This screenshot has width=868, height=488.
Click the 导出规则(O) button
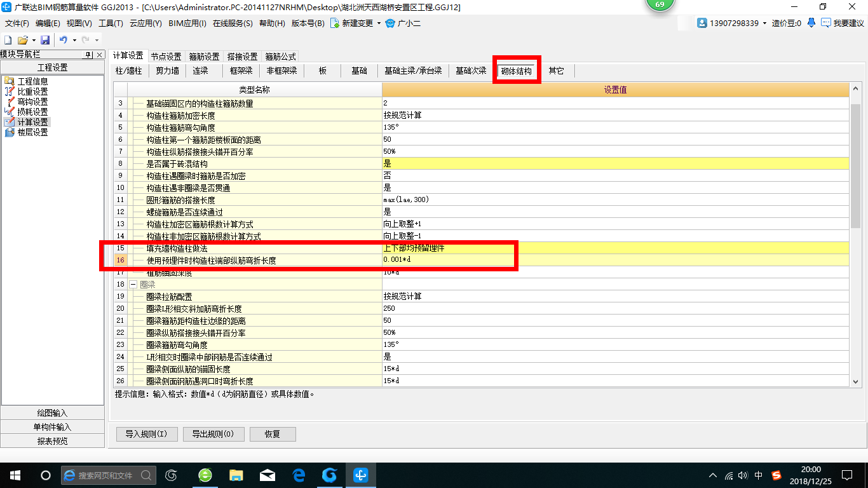213,435
